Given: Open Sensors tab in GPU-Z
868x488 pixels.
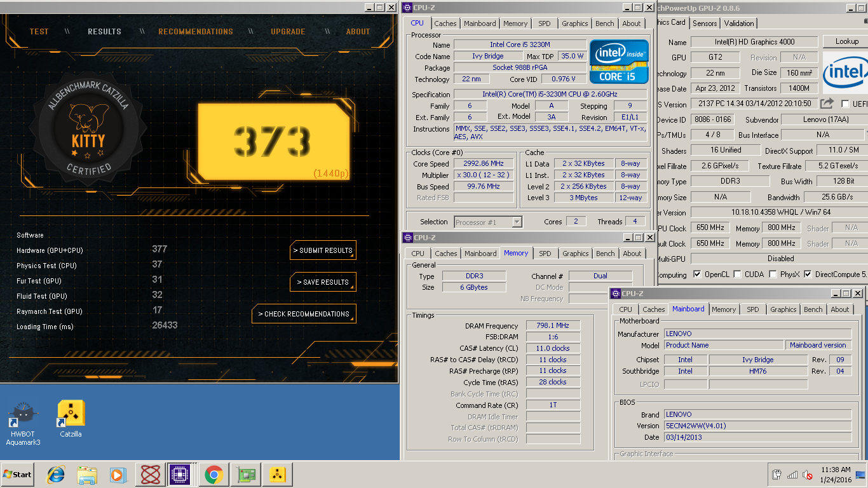Looking at the screenshot, I should (705, 23).
